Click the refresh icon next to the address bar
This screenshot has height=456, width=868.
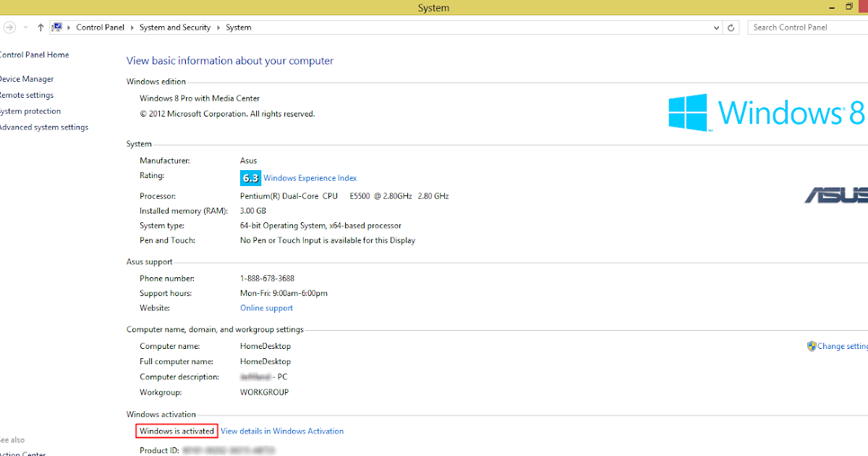pyautogui.click(x=730, y=27)
